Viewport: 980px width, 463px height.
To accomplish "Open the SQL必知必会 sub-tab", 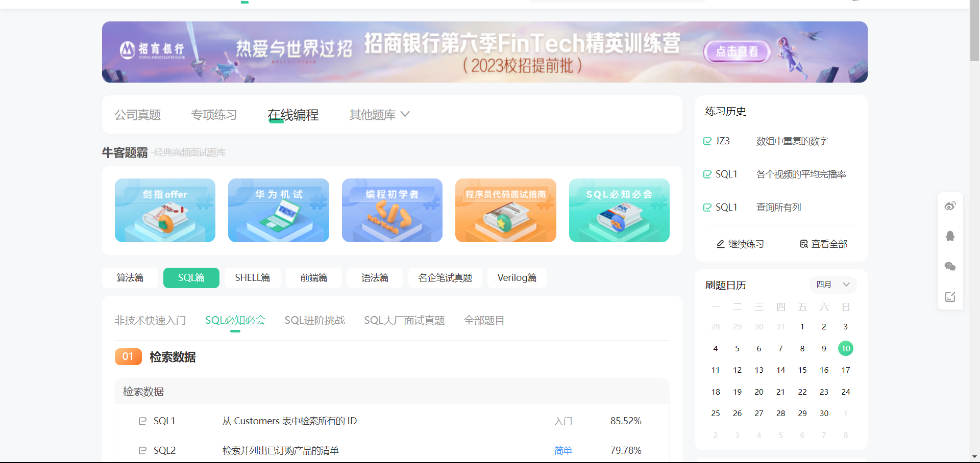I will coord(235,320).
